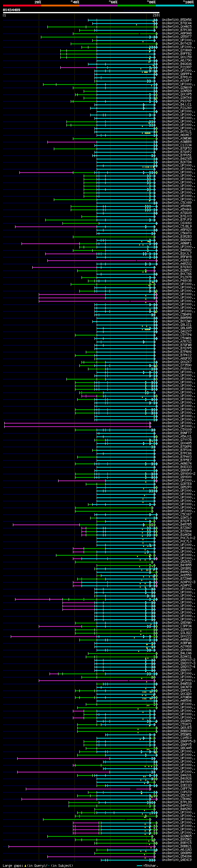Select the UniRef100_Q2N609 label
This screenshot has width=197, height=868.
click(177, 88)
